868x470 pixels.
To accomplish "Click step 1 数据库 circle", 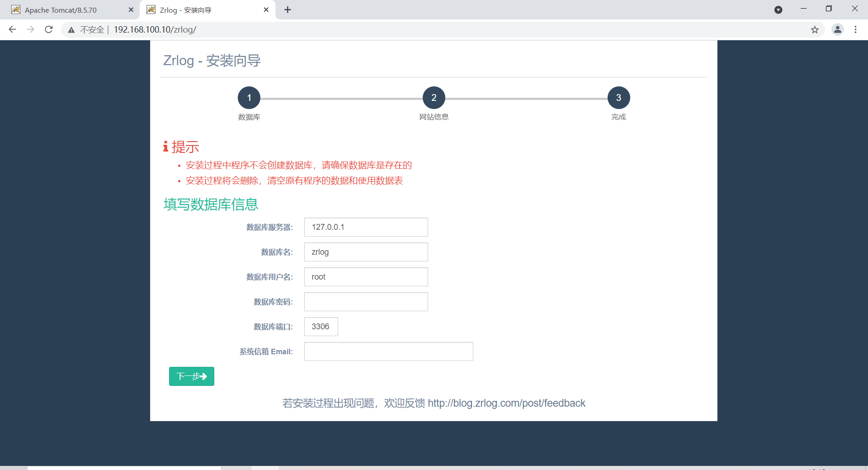I will [249, 98].
